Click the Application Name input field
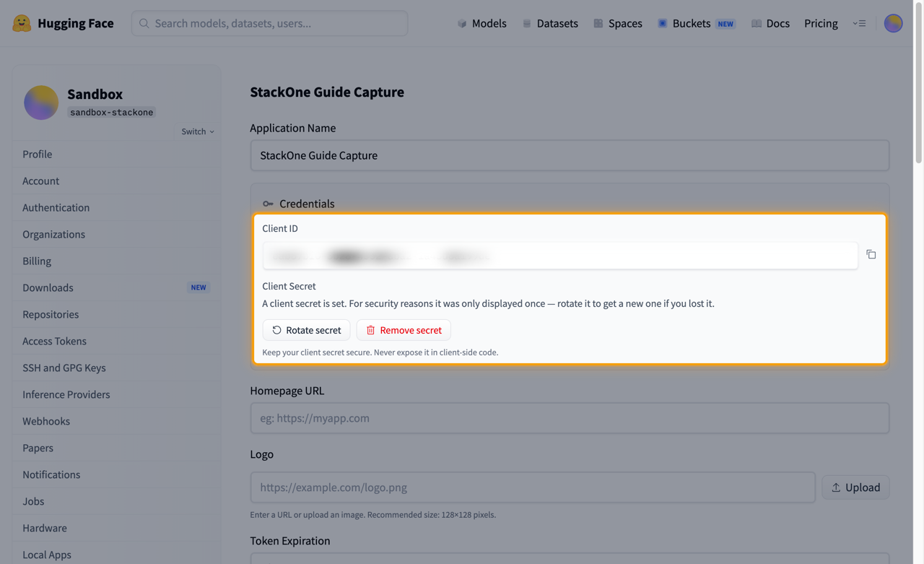 coord(570,155)
